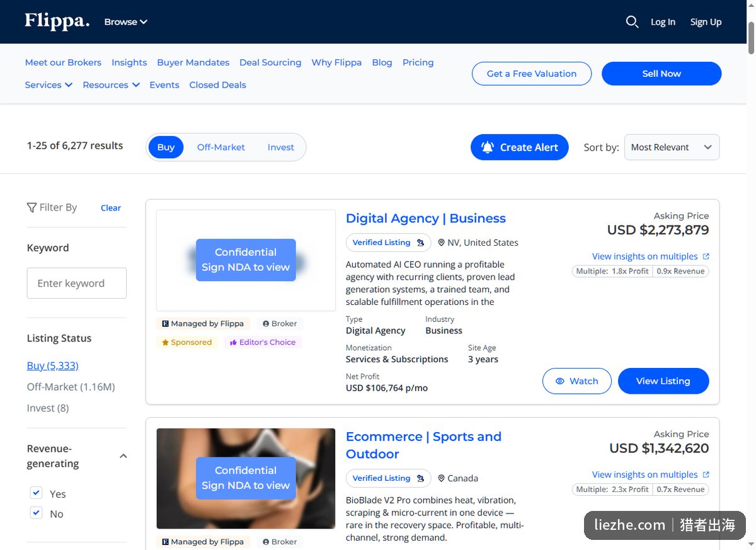
Task: Open Closed Deals page
Action: tap(217, 85)
